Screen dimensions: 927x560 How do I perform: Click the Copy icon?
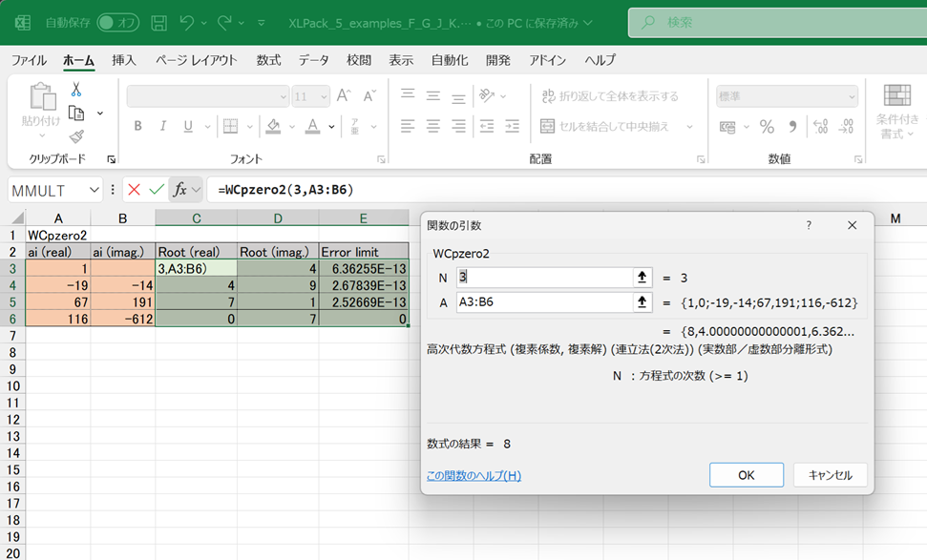[76, 113]
